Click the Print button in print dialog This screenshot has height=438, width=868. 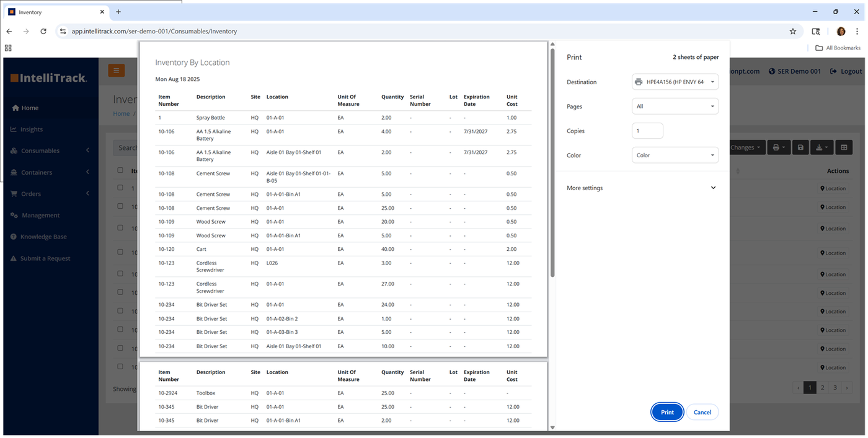coord(667,412)
